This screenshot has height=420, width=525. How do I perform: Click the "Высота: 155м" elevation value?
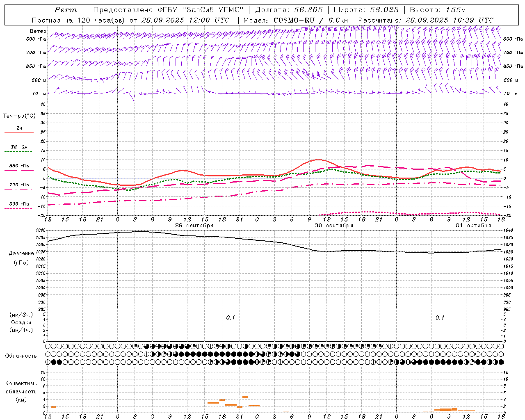438,10
